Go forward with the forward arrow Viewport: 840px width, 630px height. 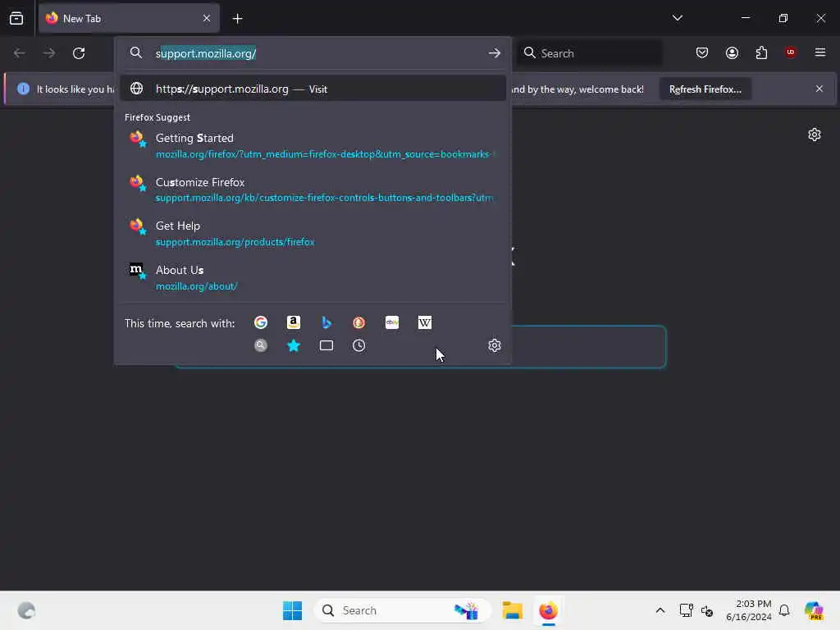pyautogui.click(x=49, y=53)
